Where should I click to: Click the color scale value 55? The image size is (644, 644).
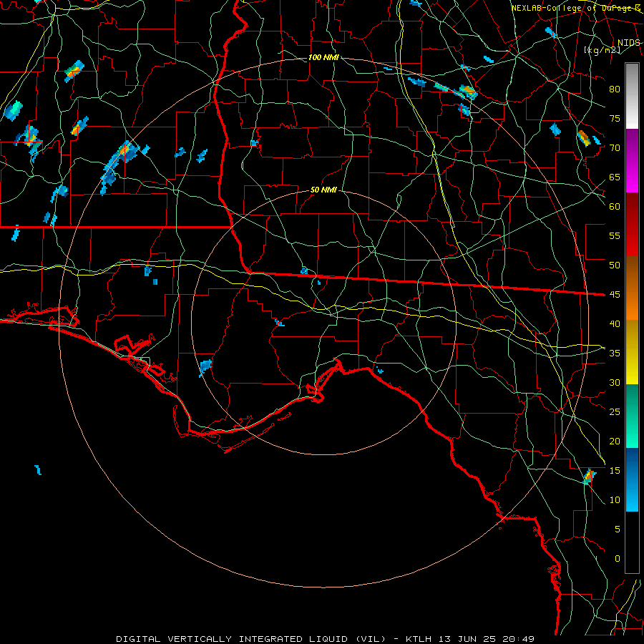615,235
